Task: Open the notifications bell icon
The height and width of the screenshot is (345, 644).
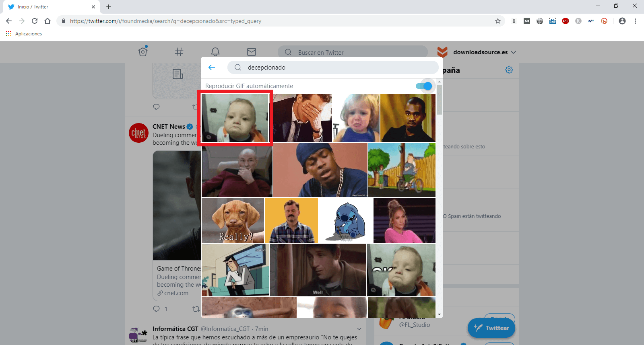Action: [x=215, y=52]
